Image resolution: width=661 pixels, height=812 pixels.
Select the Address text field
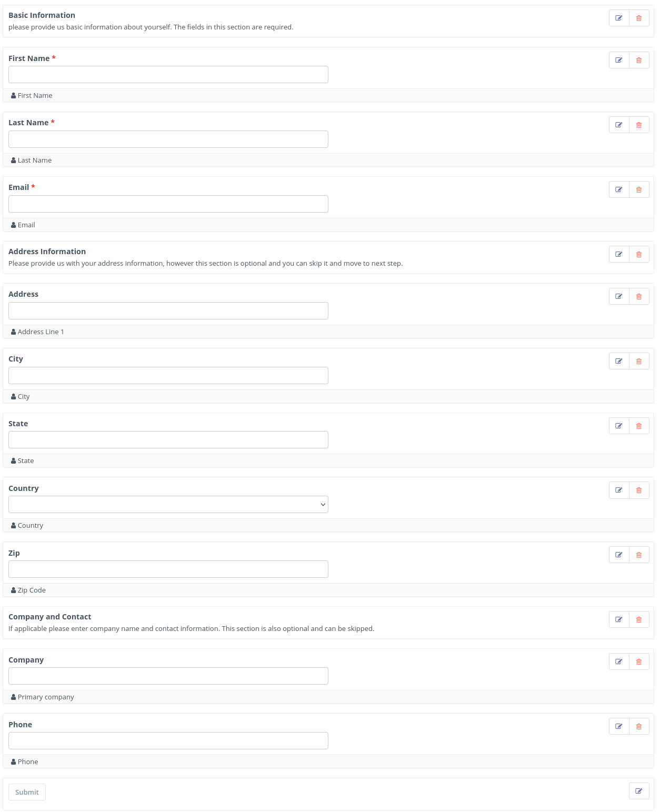click(x=168, y=311)
